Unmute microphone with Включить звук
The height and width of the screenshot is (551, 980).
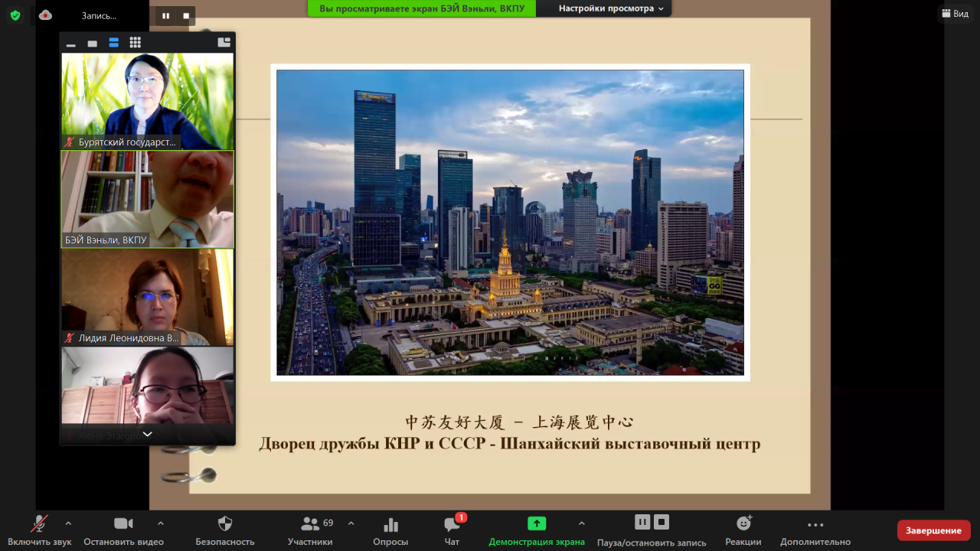(39, 524)
